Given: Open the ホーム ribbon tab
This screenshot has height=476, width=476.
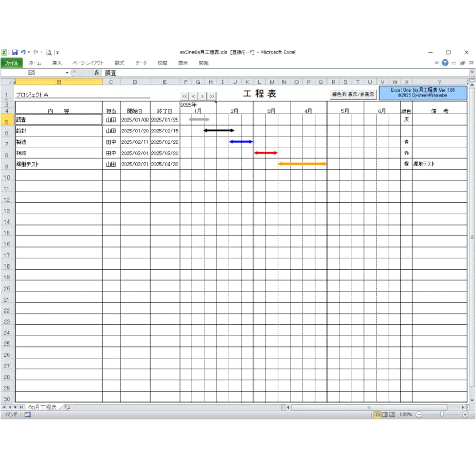Looking at the screenshot, I should coord(35,63).
